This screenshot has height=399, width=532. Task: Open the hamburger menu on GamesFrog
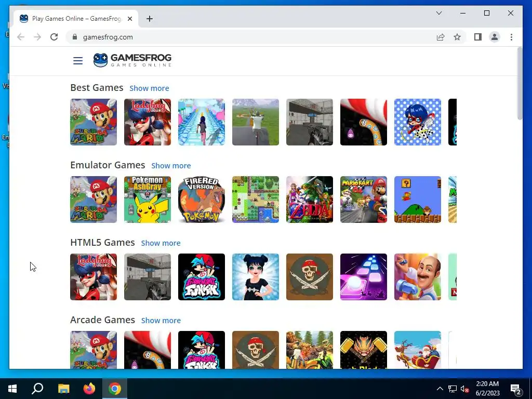pyautogui.click(x=78, y=61)
